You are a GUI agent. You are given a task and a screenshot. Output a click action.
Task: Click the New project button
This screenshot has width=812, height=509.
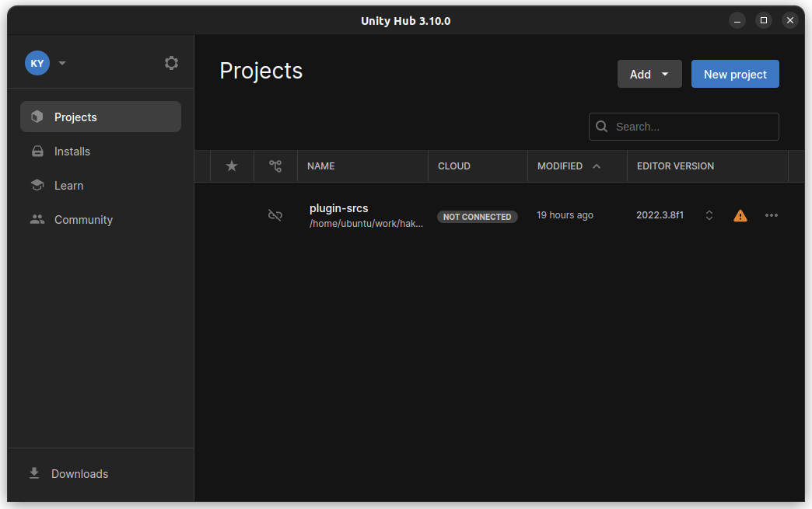pyautogui.click(x=735, y=74)
